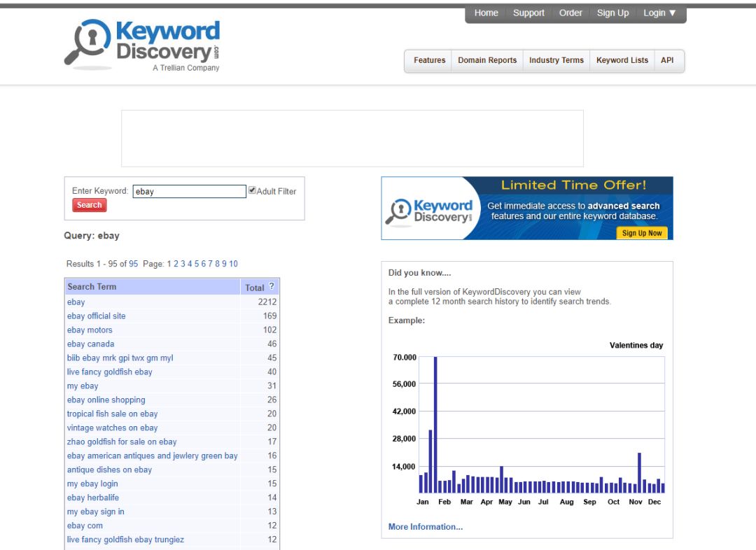Click the Limited Time Offer banner

[526, 208]
